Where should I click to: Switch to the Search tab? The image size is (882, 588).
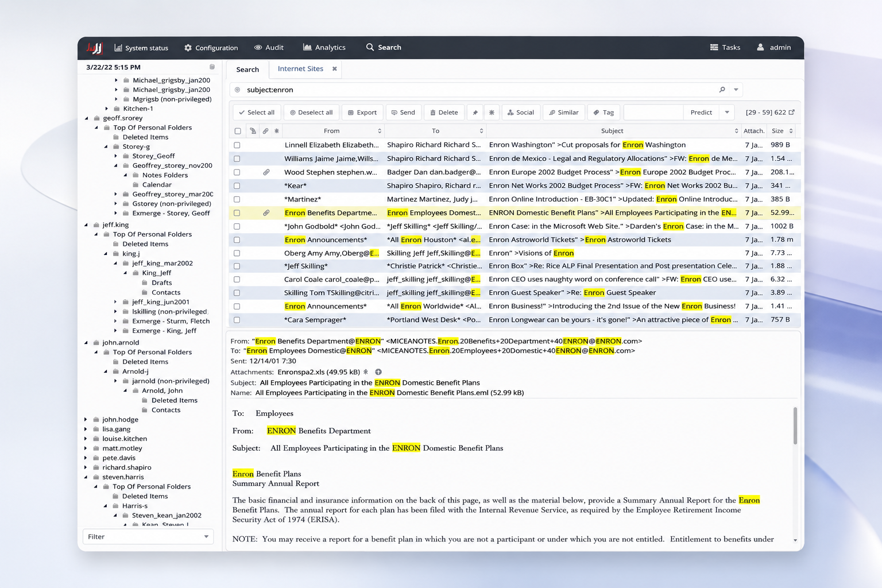pyautogui.click(x=247, y=69)
